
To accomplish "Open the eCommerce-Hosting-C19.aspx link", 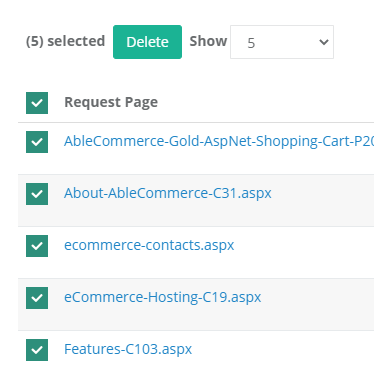I will click(163, 297).
